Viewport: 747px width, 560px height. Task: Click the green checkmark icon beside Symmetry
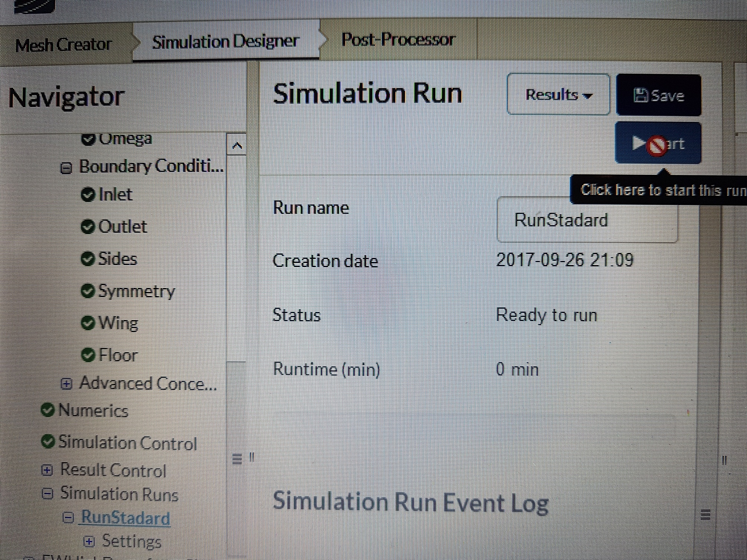point(88,291)
